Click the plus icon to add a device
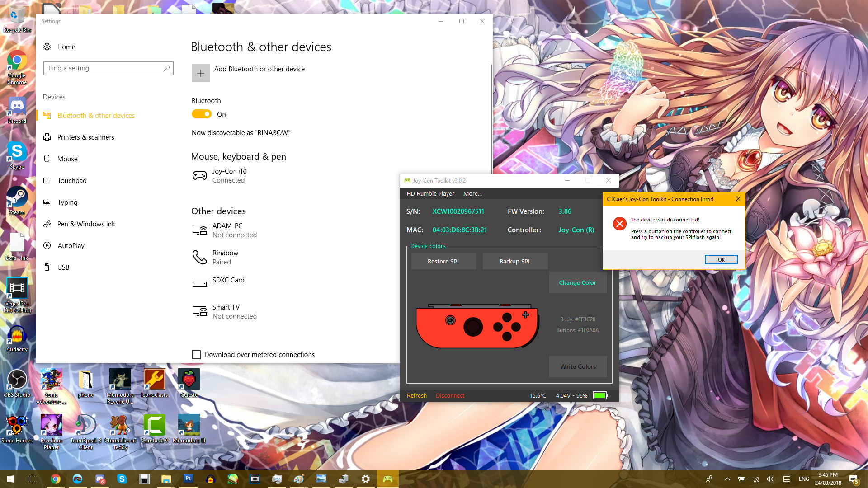This screenshot has width=868, height=488. [201, 73]
